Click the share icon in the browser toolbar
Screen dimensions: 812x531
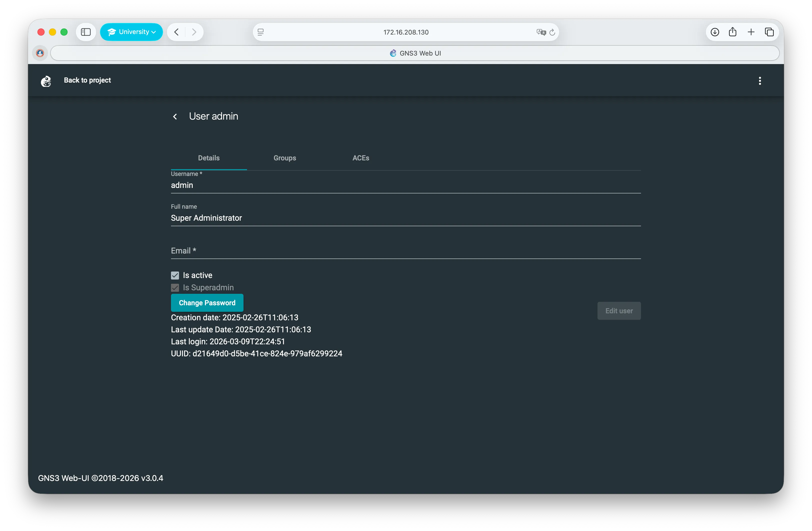(733, 32)
